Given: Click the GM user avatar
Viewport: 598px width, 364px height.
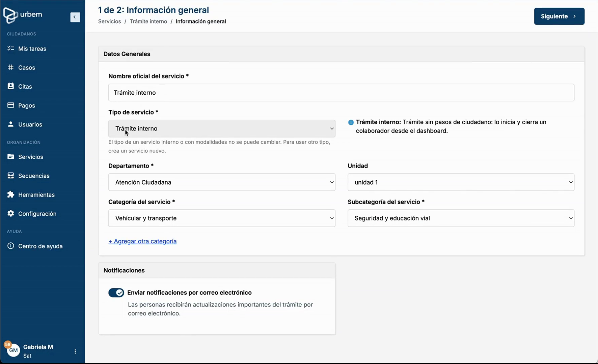Looking at the screenshot, I should 13,350.
